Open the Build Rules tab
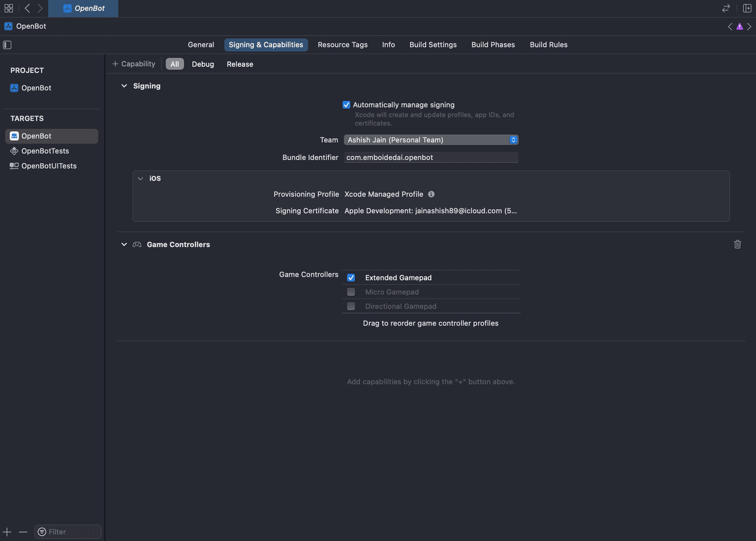 coord(549,45)
